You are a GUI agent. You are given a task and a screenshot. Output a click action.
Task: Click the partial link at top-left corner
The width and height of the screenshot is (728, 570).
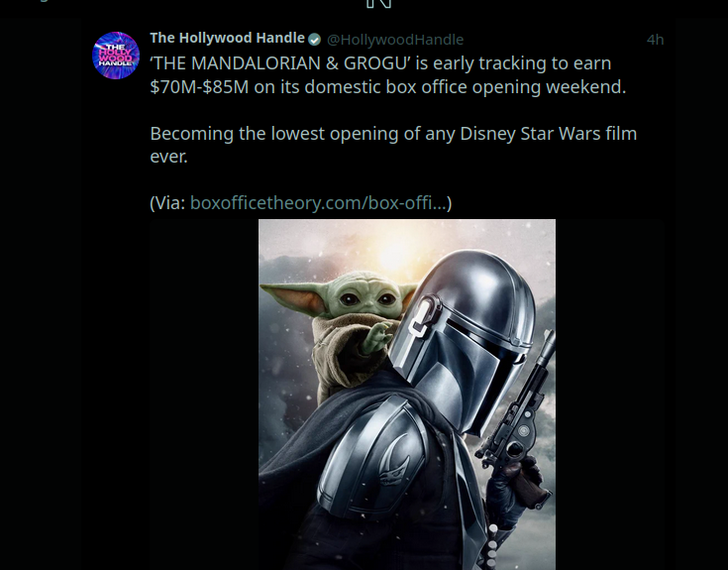[43, 1]
